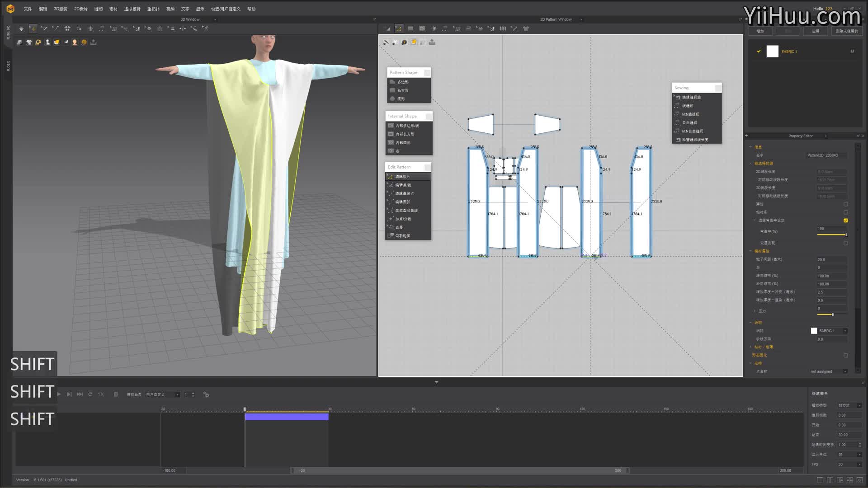
Task: Click the white FABRIC 1 color swatch
Action: coord(772,52)
